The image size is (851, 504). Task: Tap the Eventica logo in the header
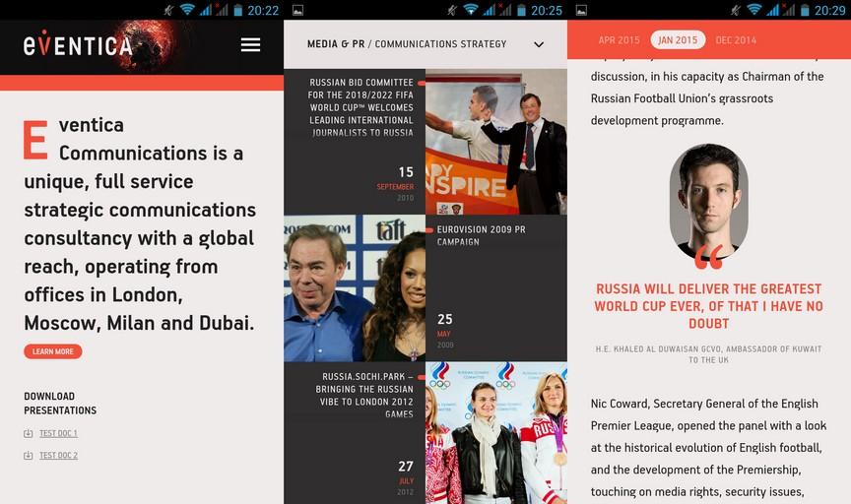(78, 46)
